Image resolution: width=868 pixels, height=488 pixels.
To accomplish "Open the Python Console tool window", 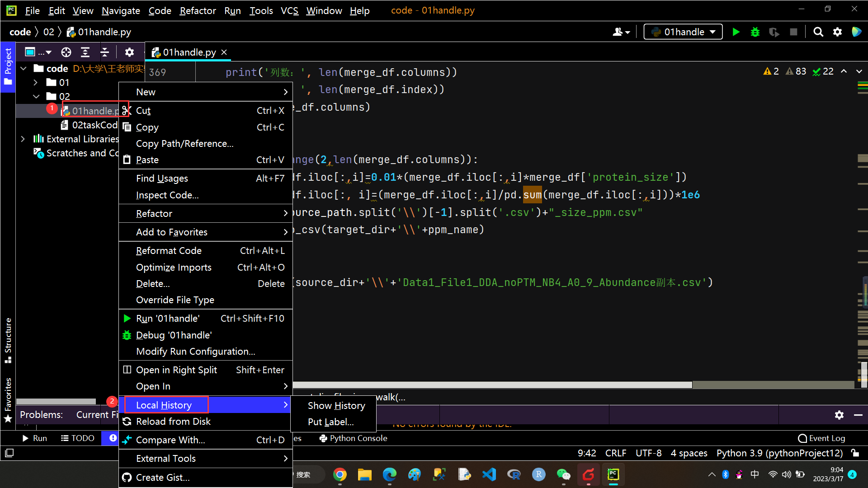I will coord(353,438).
